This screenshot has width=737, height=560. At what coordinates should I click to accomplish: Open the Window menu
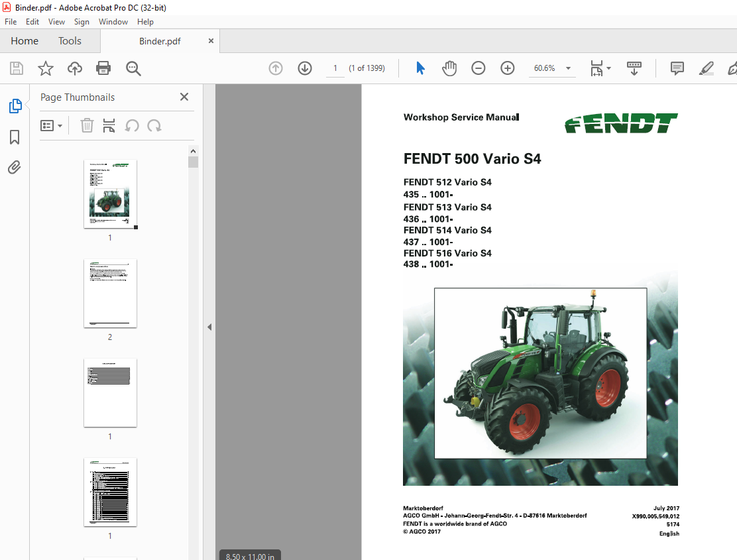tap(113, 22)
